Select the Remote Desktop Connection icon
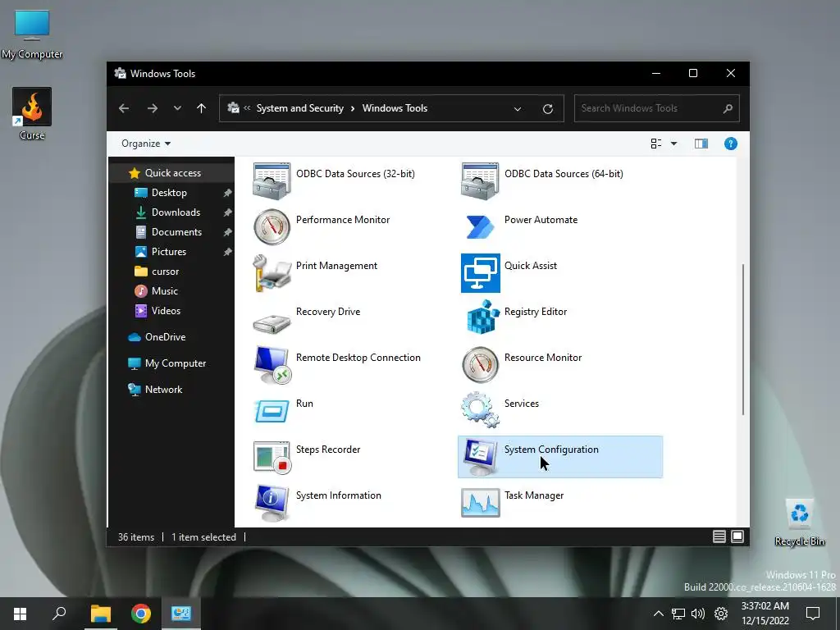 (272, 365)
